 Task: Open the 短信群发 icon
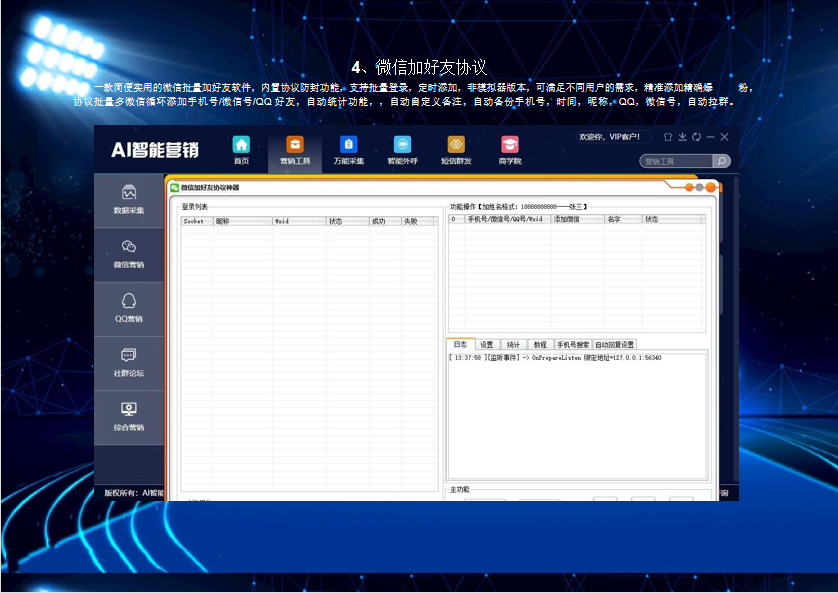point(456,145)
